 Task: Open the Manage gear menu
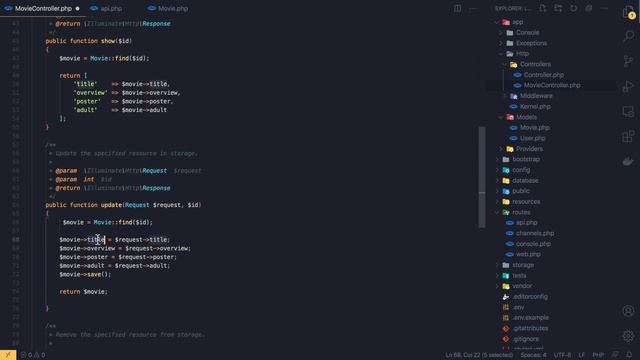pyautogui.click(x=628, y=336)
